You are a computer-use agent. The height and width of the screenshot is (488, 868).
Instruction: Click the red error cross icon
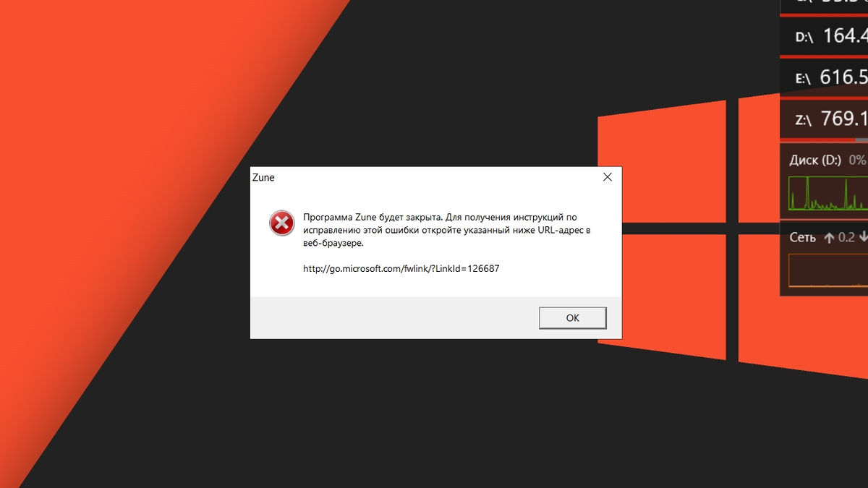[281, 223]
